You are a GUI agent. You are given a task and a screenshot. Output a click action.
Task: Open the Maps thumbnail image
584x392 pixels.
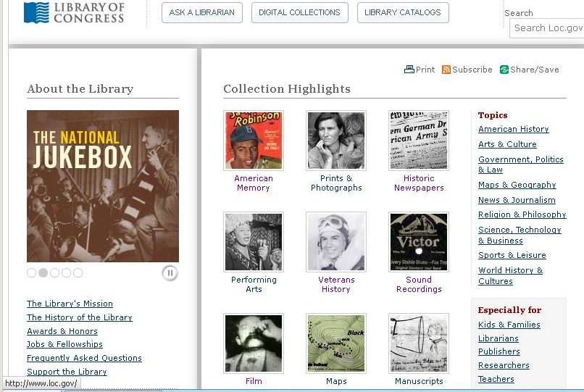click(336, 343)
